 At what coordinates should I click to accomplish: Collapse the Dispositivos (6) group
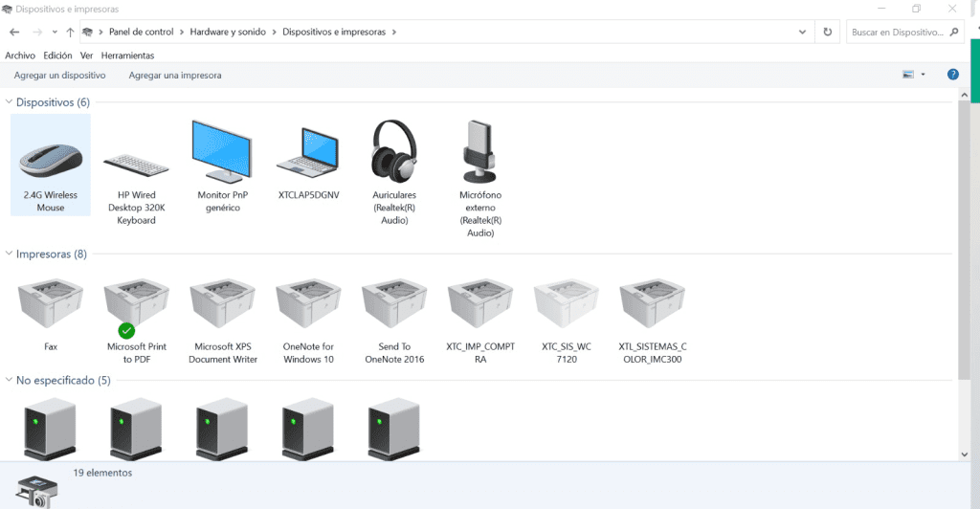[x=9, y=101]
